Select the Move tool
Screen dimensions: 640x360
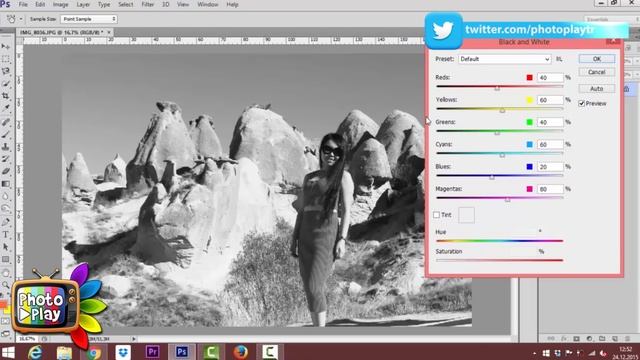[x=6, y=47]
